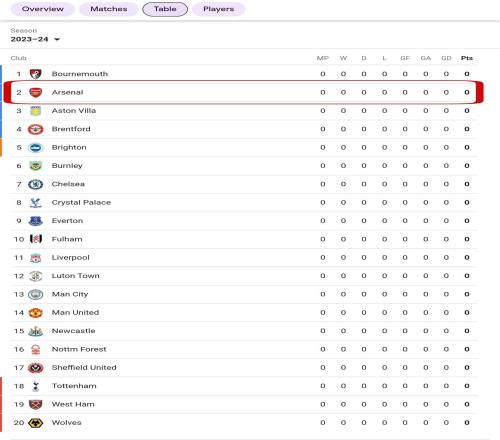This screenshot has width=500, height=440.
Task: Click the Everton club crest icon
Action: [35, 221]
